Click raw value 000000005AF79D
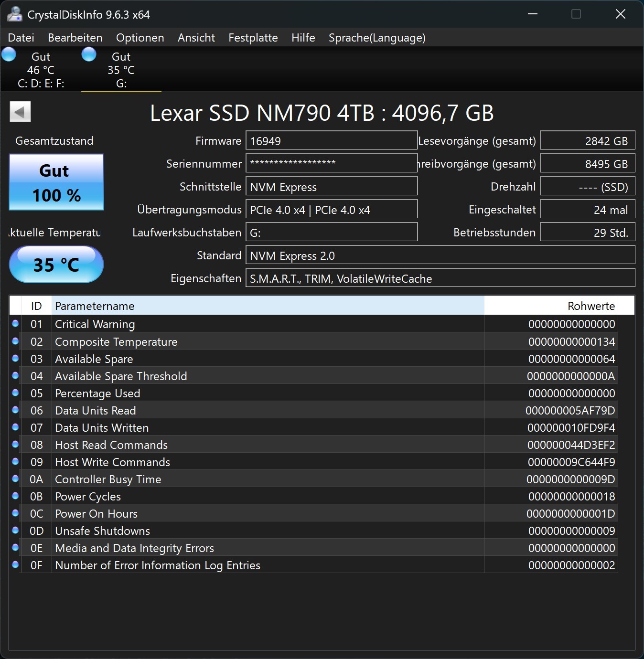 click(570, 411)
